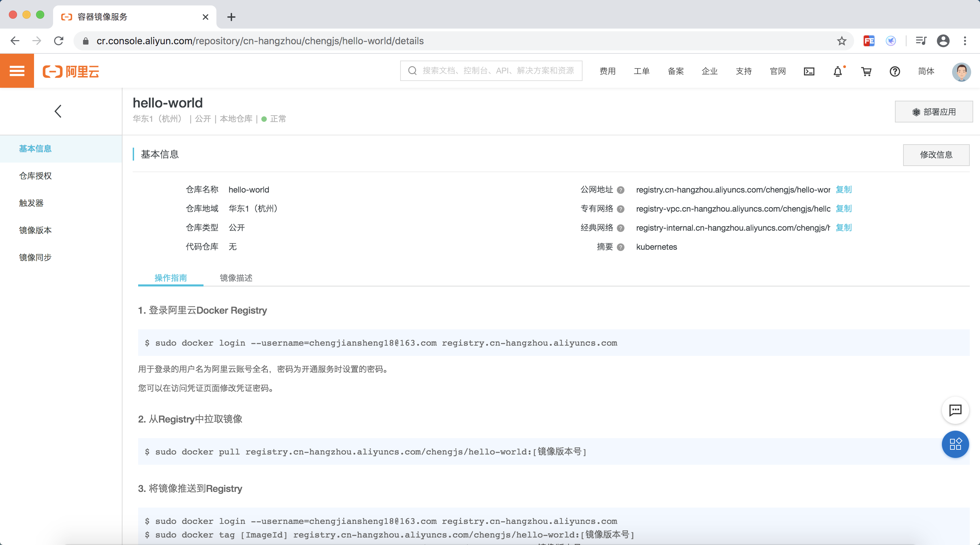Open the orange hamburger menu
This screenshot has width=980, height=545.
pyautogui.click(x=17, y=71)
